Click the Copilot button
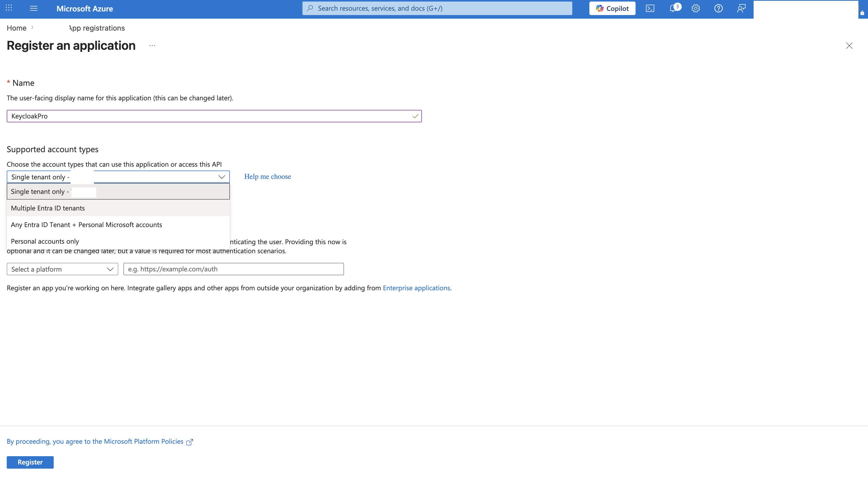868x479 pixels. pyautogui.click(x=612, y=8)
